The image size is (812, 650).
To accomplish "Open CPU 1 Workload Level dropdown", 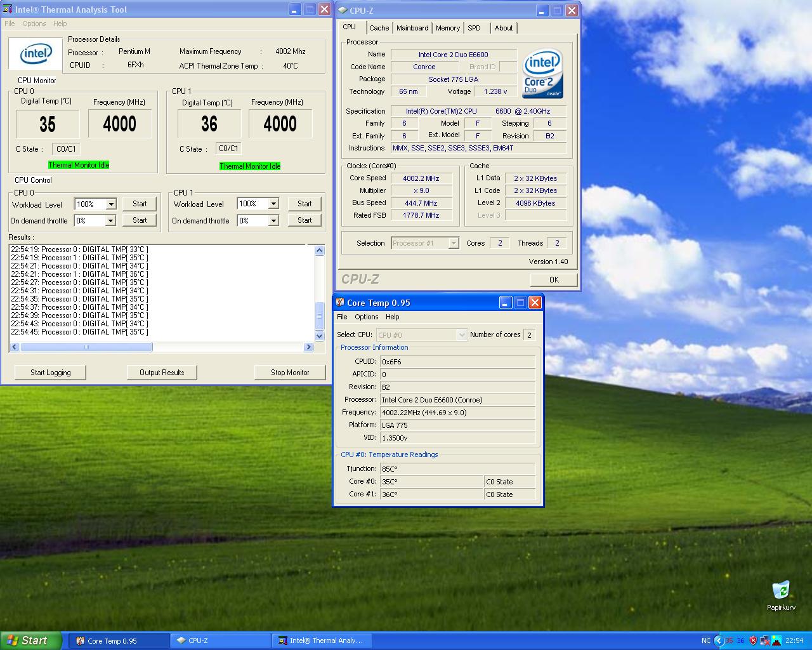I will click(x=273, y=204).
